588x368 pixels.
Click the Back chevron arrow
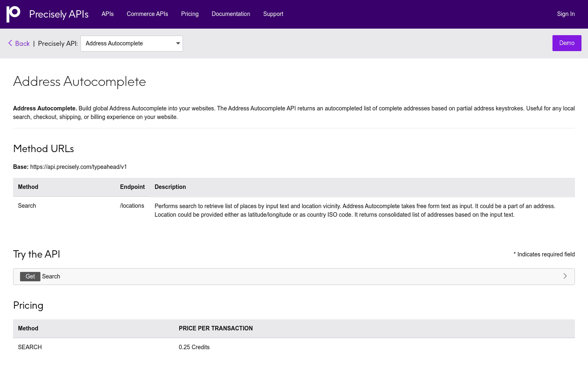click(10, 43)
